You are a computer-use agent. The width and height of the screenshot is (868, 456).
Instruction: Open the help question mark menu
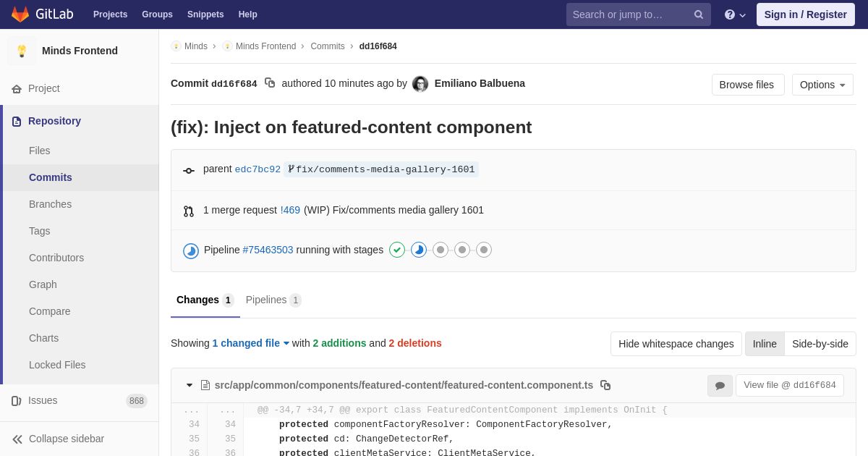[x=735, y=14]
